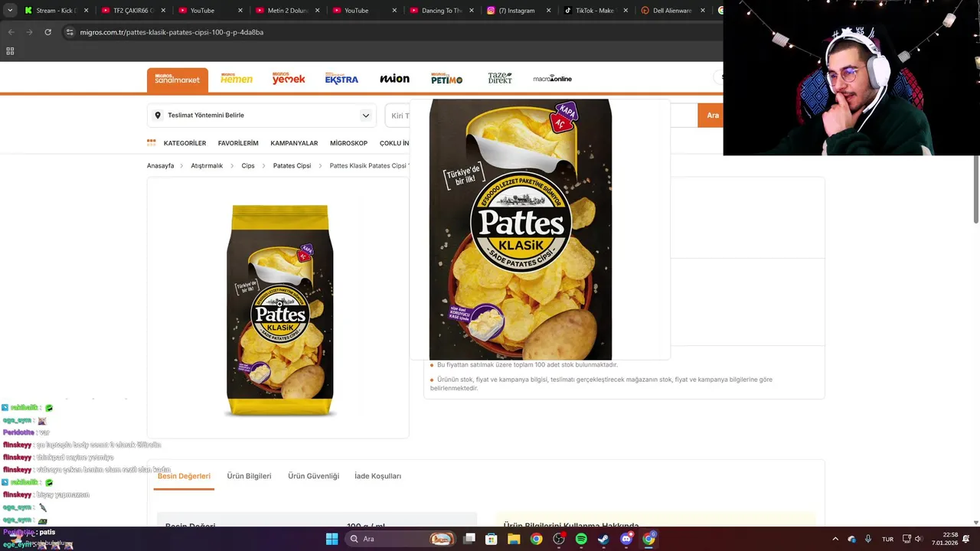Screen dimensions: 980x551
Task: Open the Petimo logo link
Action: [446, 79]
